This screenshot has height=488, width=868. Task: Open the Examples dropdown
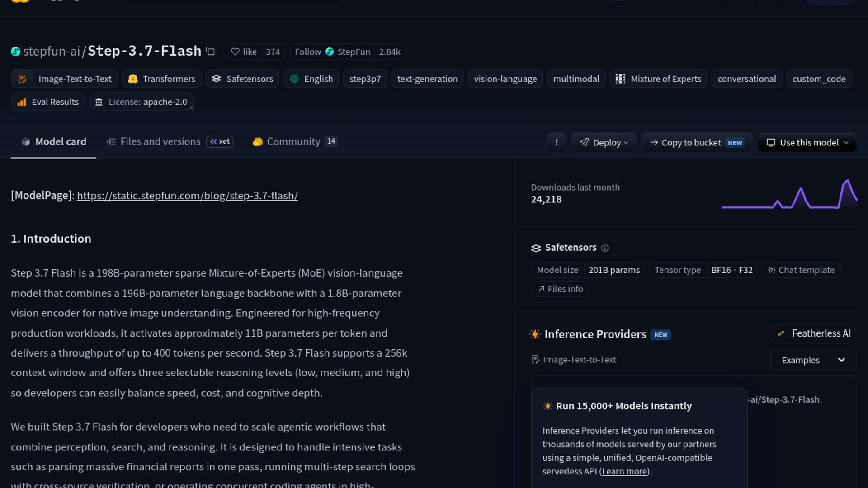click(x=813, y=360)
